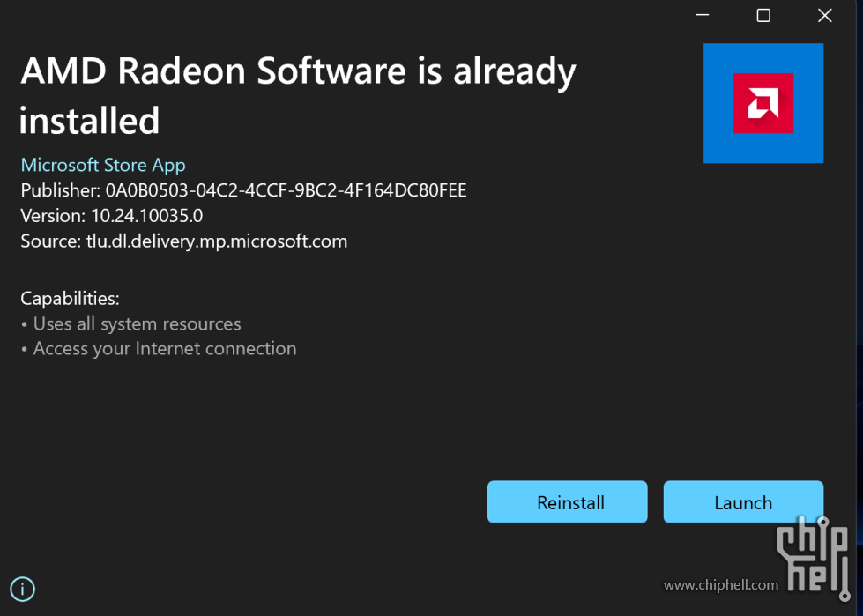Select the Capabilities heading
863x616 pixels.
70,298
